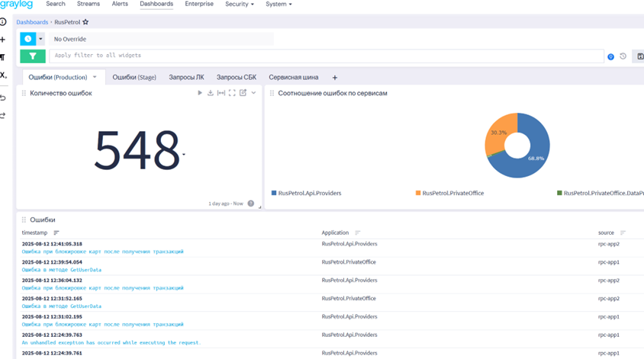Image resolution: width=644 pixels, height=359 pixels.
Task: Toggle RusPetrol.PrivateOffice.Data legend green swatch
Action: pos(559,193)
